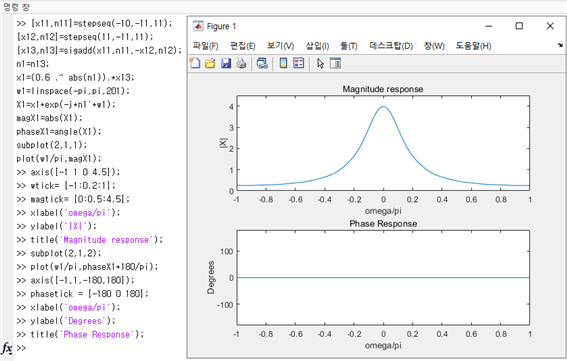Click the 'X1=x1*exp(-j*n1'*w1);' line
Viewport: 567px width, 361px height.
pos(66,105)
